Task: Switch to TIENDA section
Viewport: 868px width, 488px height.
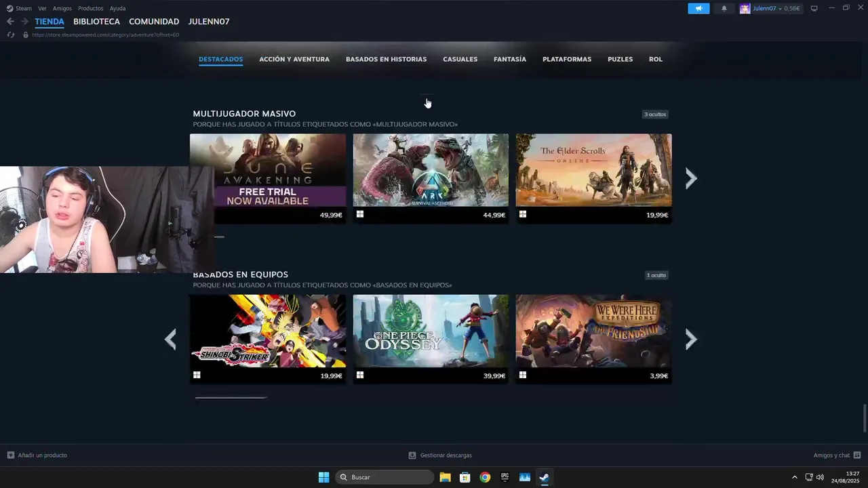Action: [50, 22]
